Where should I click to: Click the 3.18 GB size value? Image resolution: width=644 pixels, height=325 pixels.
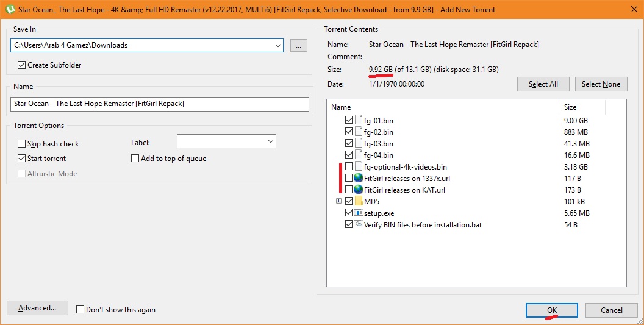point(576,167)
